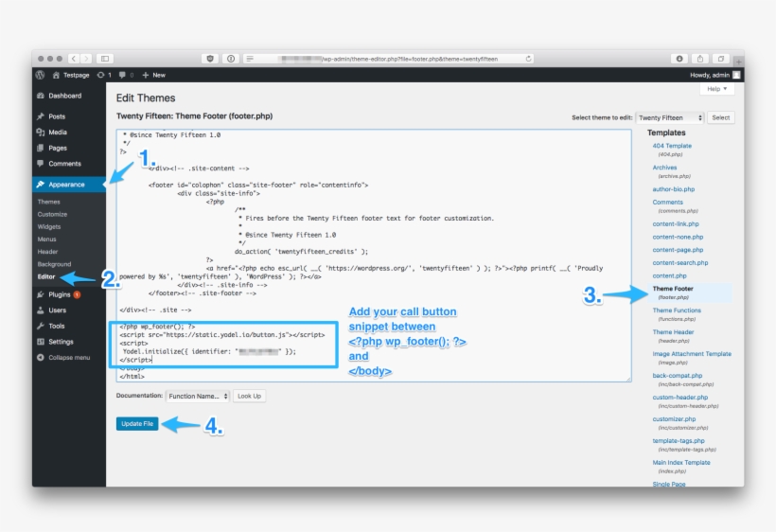
Task: Click the shield privacy icon in toolbar
Action: coord(210,59)
